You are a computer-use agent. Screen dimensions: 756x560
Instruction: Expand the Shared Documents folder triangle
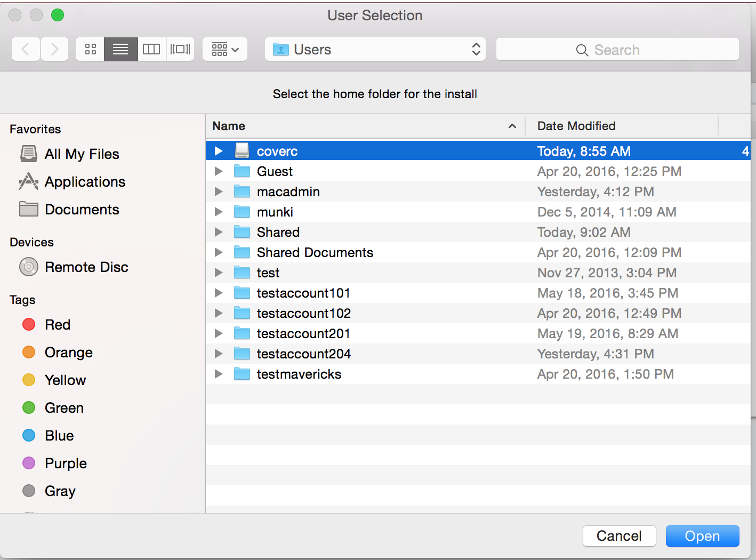(x=219, y=252)
